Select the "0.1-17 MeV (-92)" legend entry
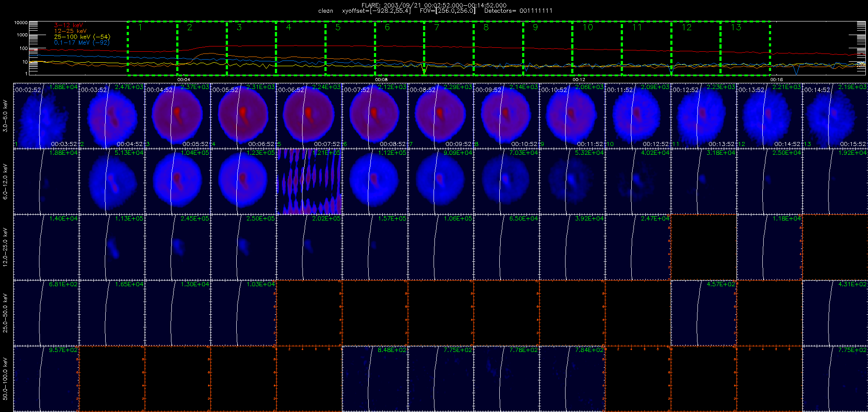Viewport: 868px width, 412px height. 82,43
